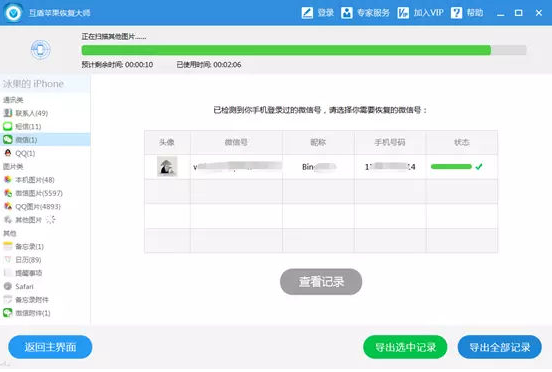Click the 头像 column header

click(167, 142)
